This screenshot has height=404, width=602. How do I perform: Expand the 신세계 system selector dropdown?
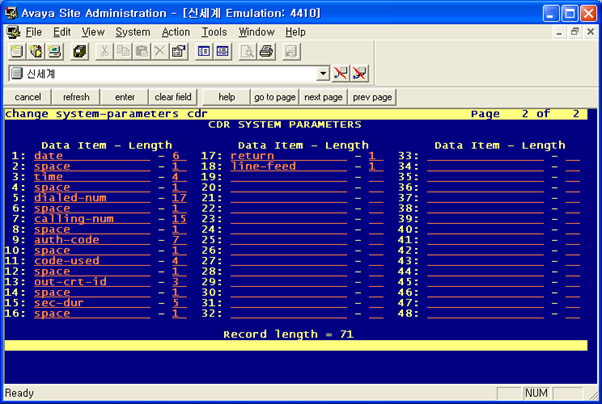click(323, 73)
